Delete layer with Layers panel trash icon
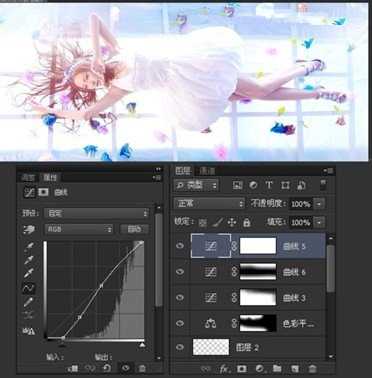The height and width of the screenshot is (378, 372). 312,369
